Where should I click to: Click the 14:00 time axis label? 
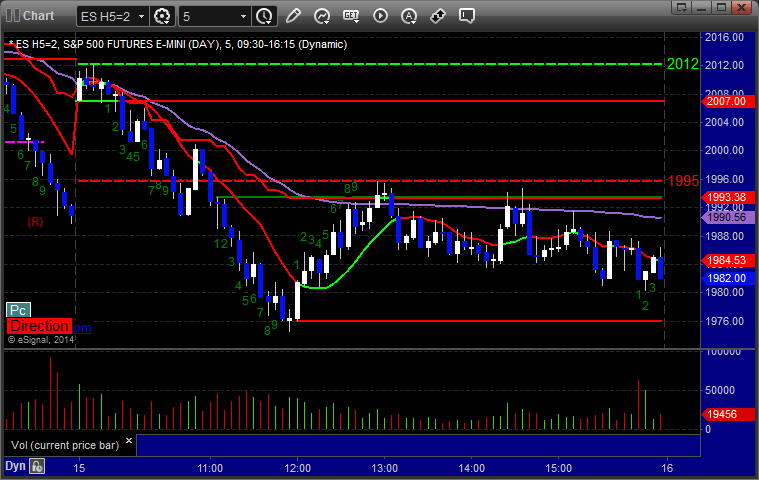click(x=471, y=468)
